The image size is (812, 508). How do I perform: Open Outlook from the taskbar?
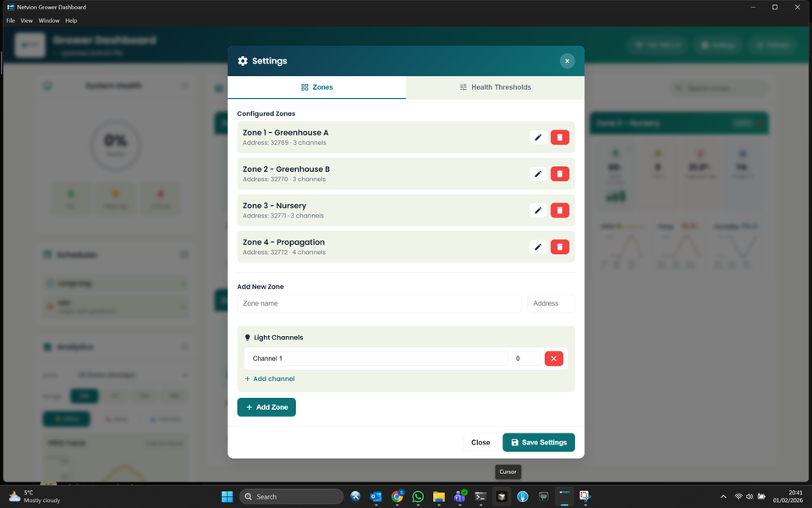[376, 497]
